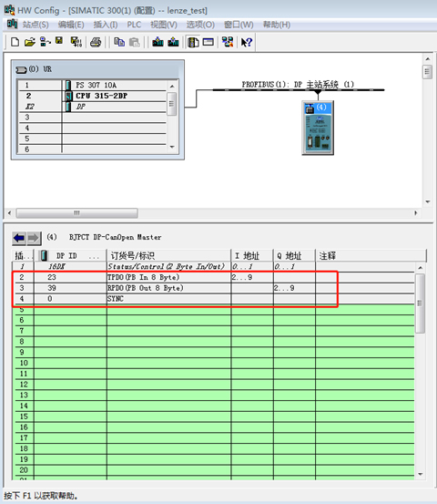Select rack row CPU 315-2DP
437x504 pixels.
point(92,96)
